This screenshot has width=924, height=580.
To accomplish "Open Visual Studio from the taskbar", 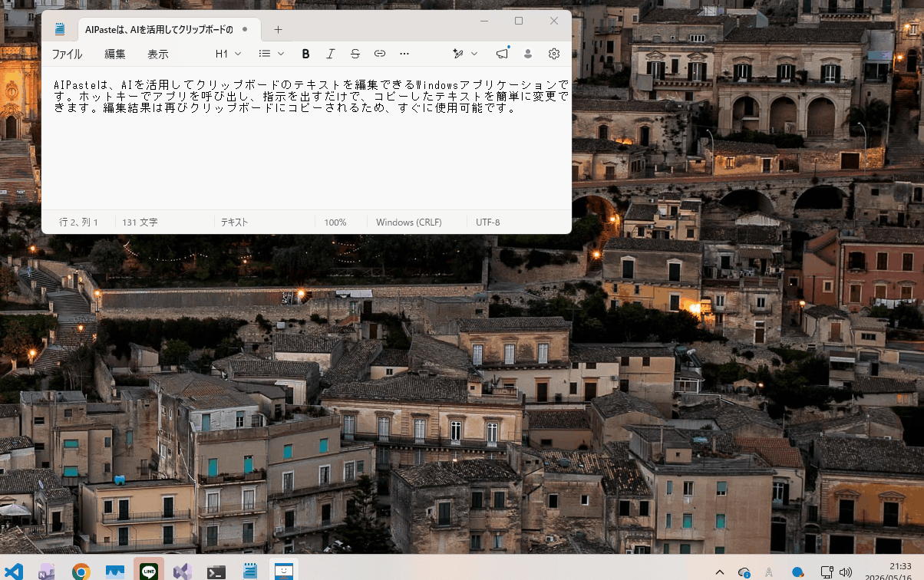I will tap(182, 572).
